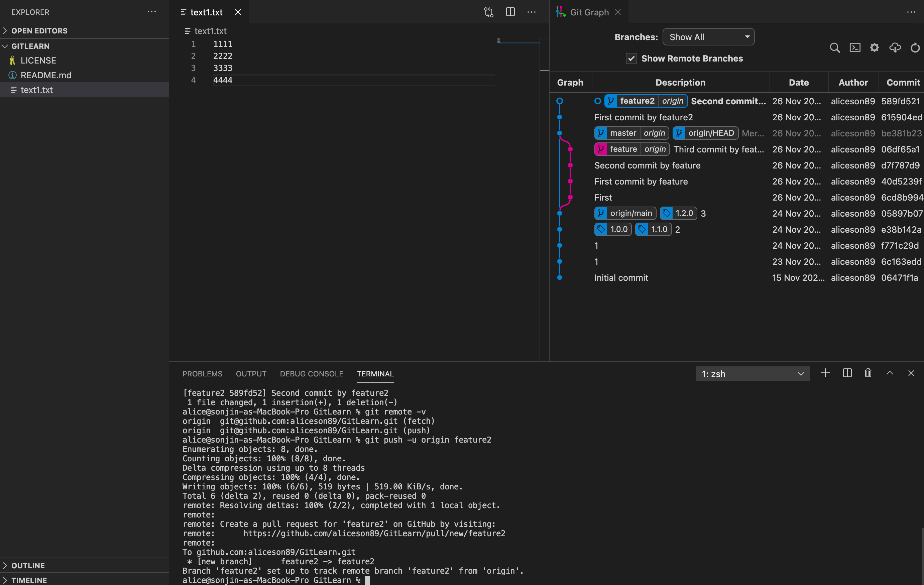Add a new terminal with plus icon
This screenshot has height=585, width=924.
click(x=825, y=373)
